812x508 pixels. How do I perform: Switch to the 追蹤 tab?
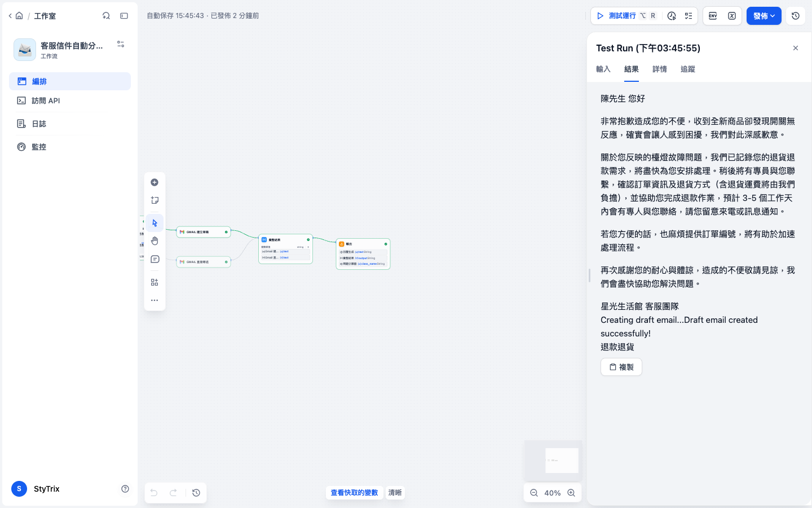(688, 69)
